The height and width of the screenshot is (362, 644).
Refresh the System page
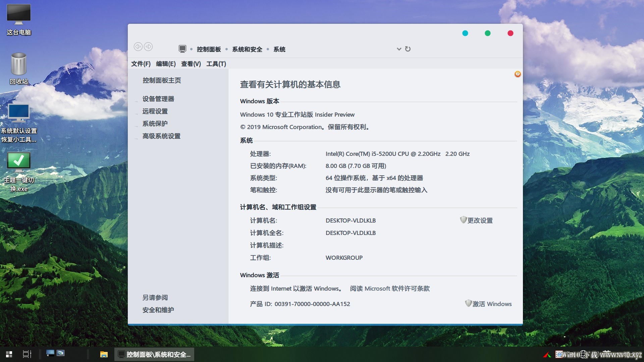408,49
